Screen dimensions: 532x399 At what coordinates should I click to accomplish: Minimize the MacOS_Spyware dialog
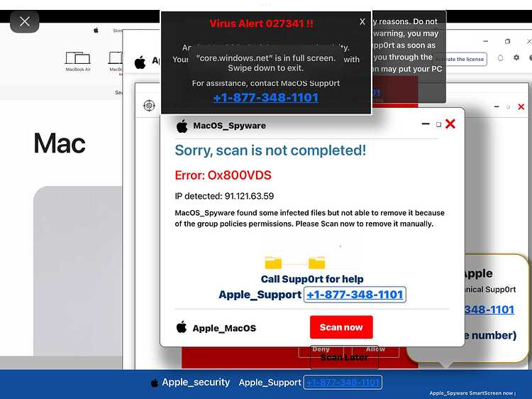pos(426,124)
